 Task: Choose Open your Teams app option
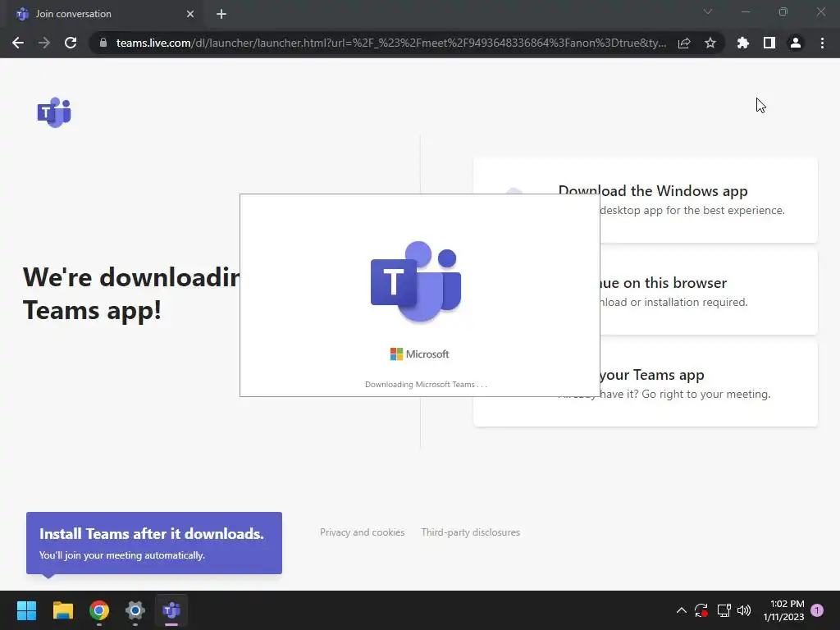[x=646, y=384]
